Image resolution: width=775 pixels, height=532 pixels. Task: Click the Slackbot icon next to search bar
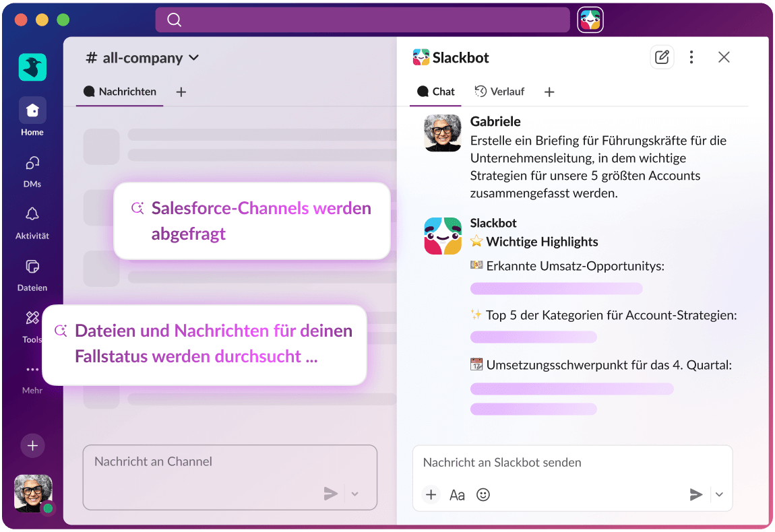590,20
